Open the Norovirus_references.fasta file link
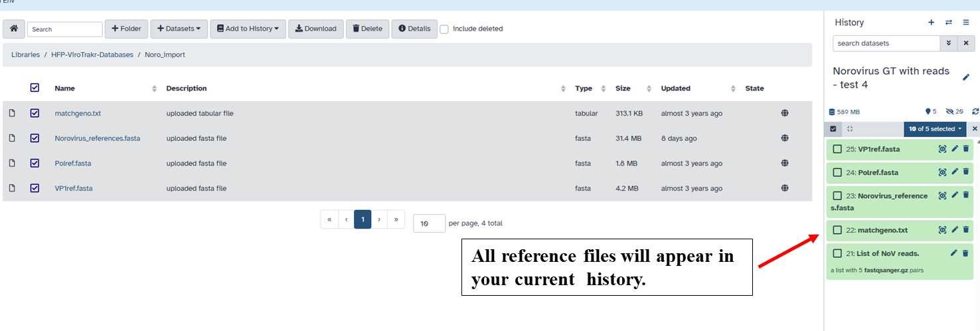 click(x=97, y=138)
